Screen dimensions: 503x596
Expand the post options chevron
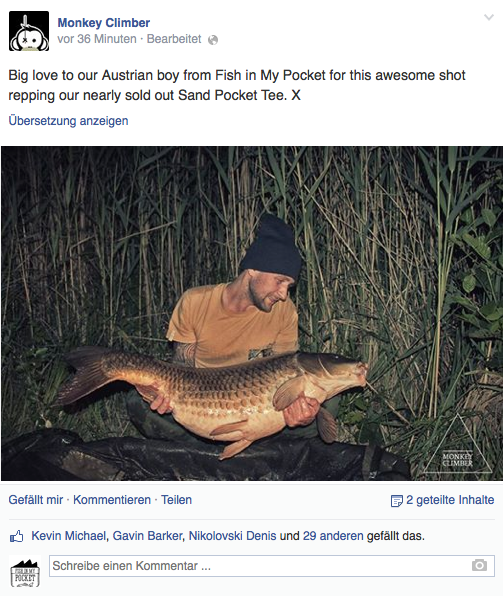[x=489, y=17]
